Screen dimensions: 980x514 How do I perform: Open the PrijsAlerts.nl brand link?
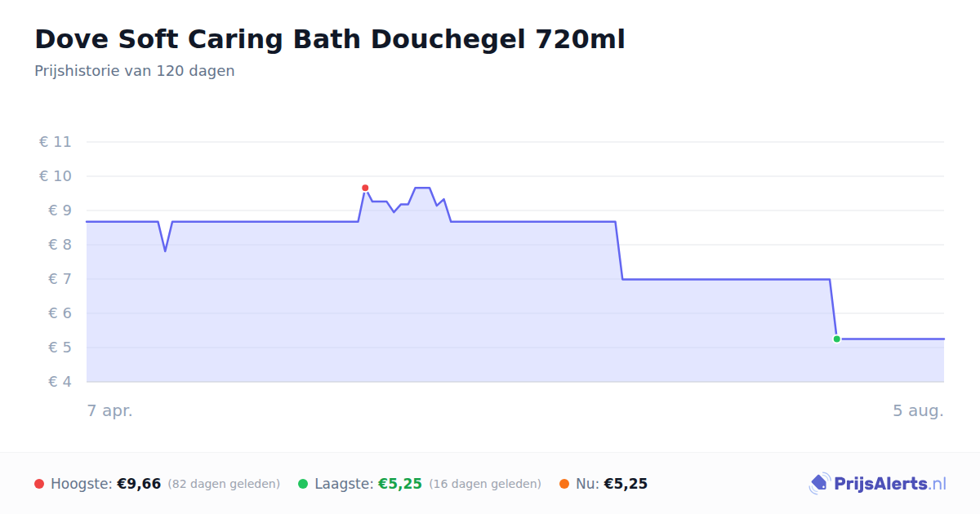(878, 484)
